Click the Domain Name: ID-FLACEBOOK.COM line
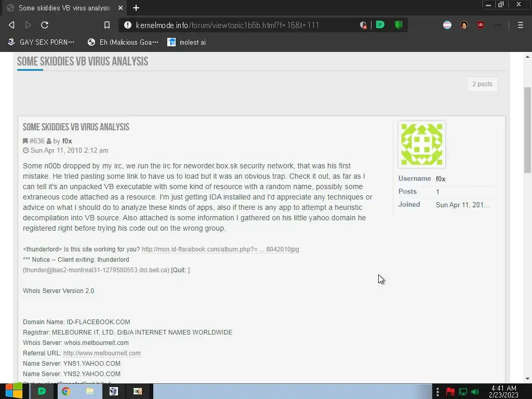Viewport: 532px width, 399px height. coord(76,322)
